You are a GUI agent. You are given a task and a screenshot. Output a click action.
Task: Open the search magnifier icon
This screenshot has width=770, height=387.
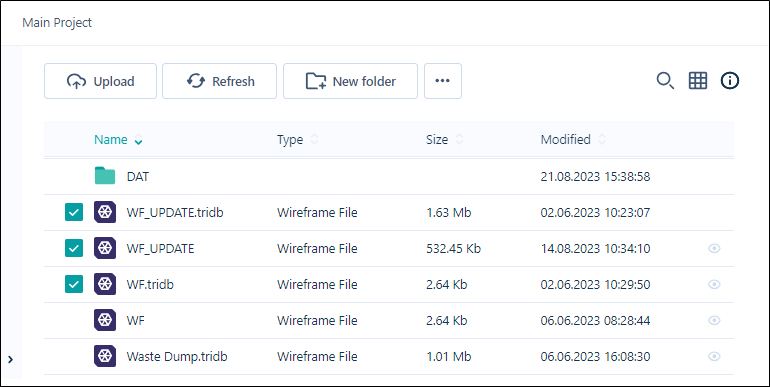coord(665,81)
